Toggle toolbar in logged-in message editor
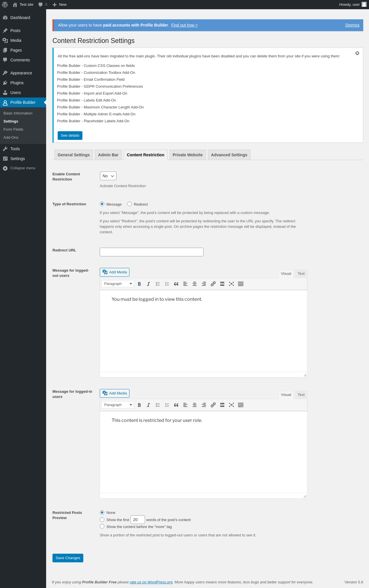The width and height of the screenshot is (369, 588). click(x=241, y=405)
